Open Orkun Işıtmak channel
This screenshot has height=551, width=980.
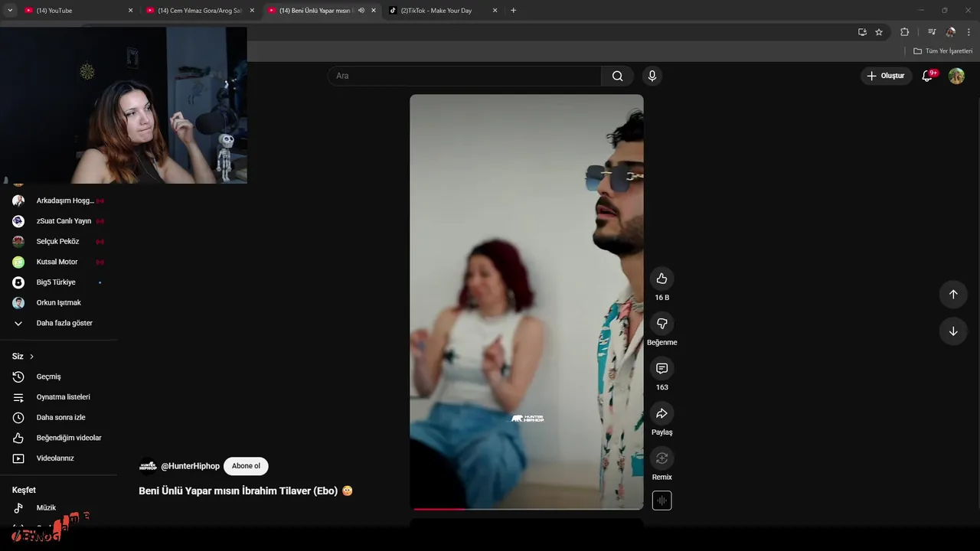tap(59, 303)
